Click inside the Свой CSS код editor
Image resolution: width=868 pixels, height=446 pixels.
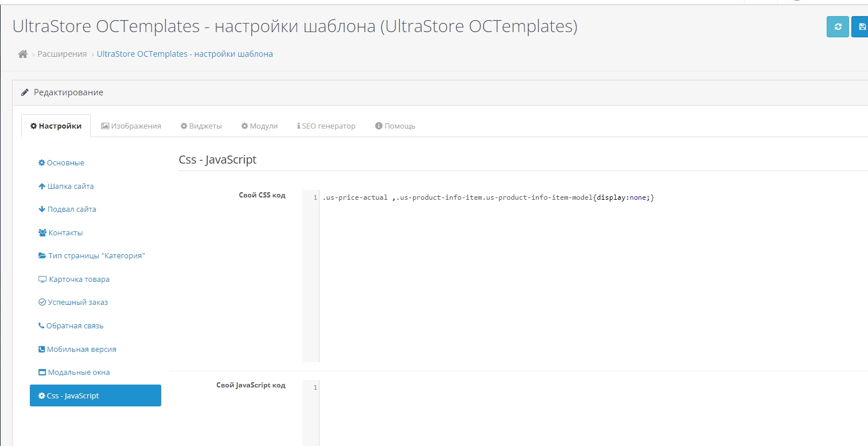pyautogui.click(x=574, y=276)
